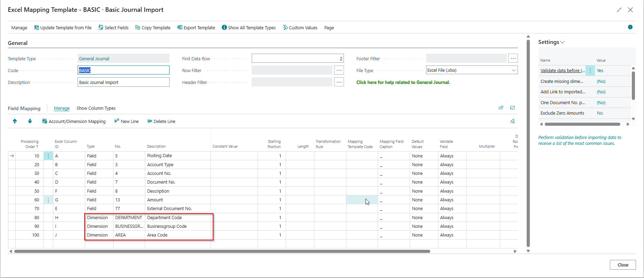Click Mapping Template Code column header

[x=360, y=144]
